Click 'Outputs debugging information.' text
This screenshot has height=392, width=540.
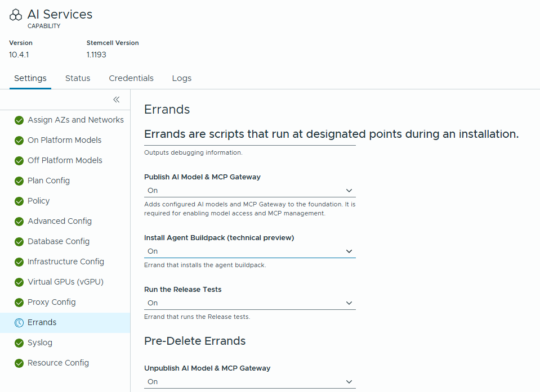click(x=193, y=152)
